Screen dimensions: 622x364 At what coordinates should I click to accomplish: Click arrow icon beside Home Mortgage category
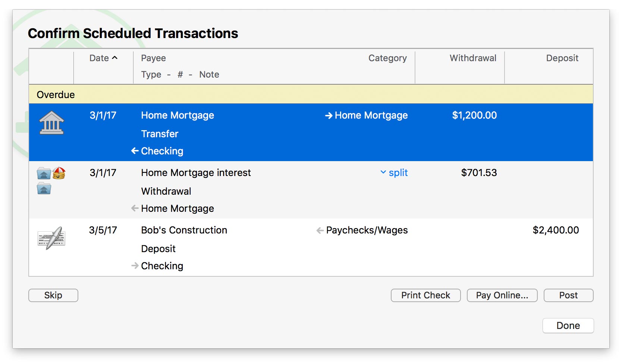pyautogui.click(x=329, y=116)
